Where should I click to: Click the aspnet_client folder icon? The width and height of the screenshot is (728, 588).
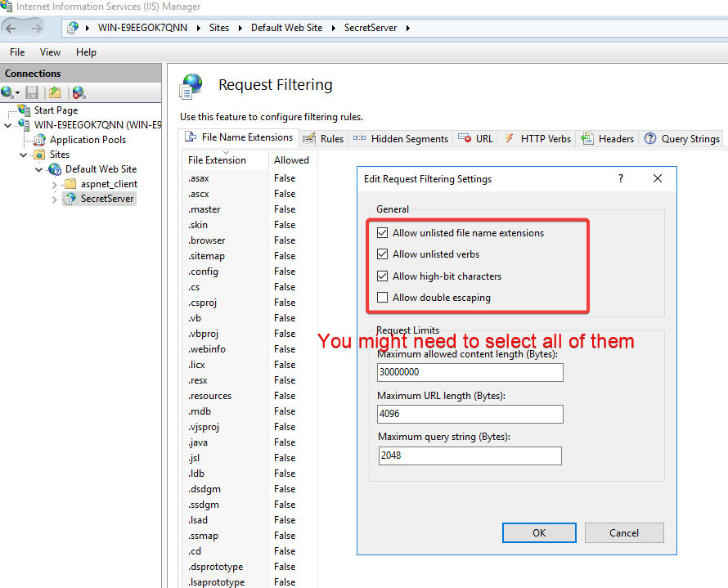pos(70,184)
